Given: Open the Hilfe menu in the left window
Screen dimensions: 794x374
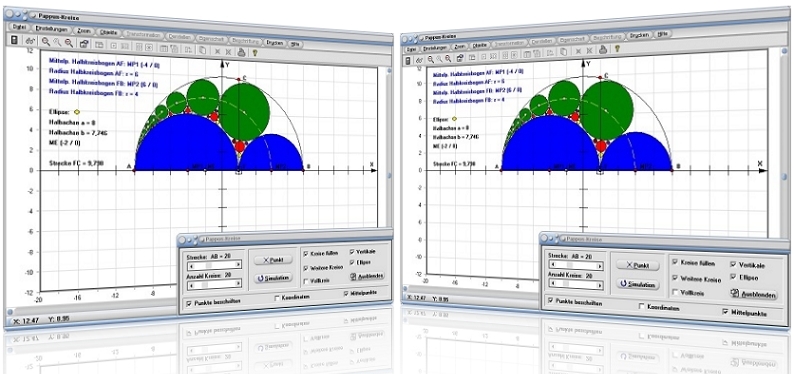Looking at the screenshot, I should coord(296,44).
